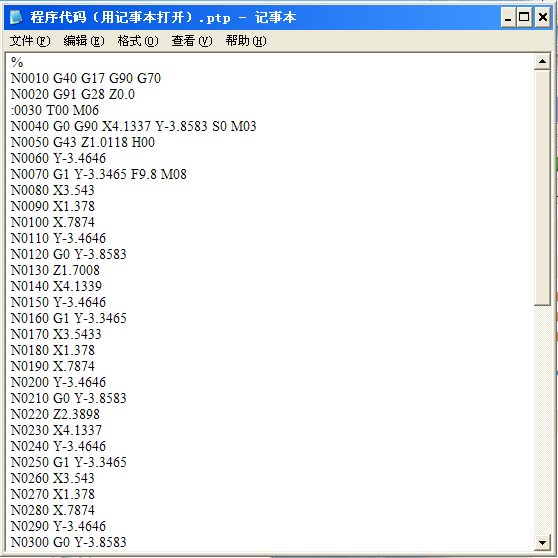Click line N0130 Z1.7008
558x558 pixels.
click(55, 270)
